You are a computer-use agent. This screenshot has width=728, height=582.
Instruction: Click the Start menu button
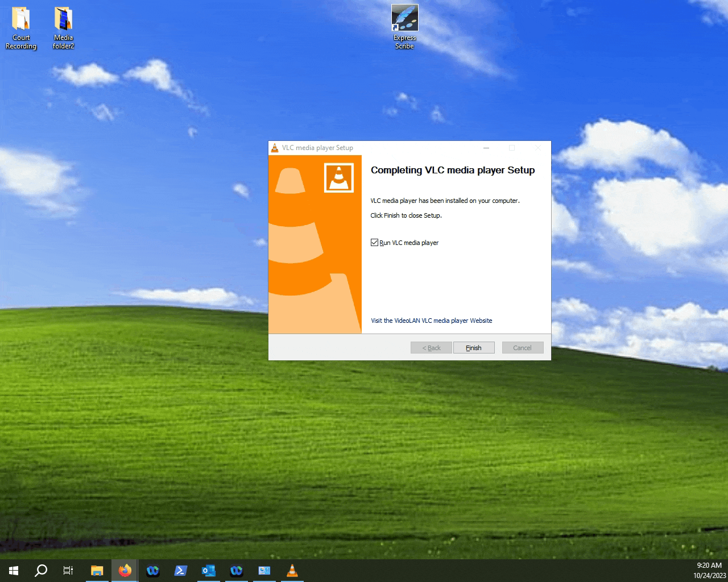coord(13,570)
